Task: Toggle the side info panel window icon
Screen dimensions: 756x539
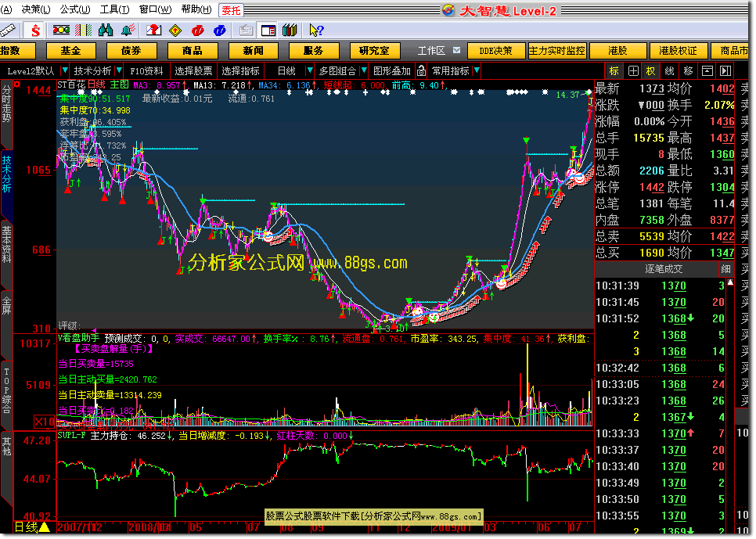Action: (x=268, y=31)
